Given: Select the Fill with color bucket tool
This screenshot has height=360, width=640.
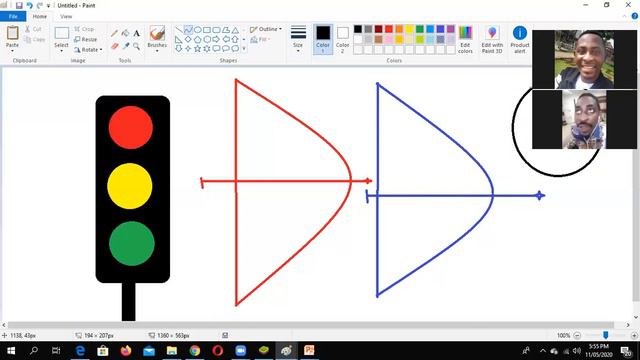Looking at the screenshot, I should tap(125, 33).
